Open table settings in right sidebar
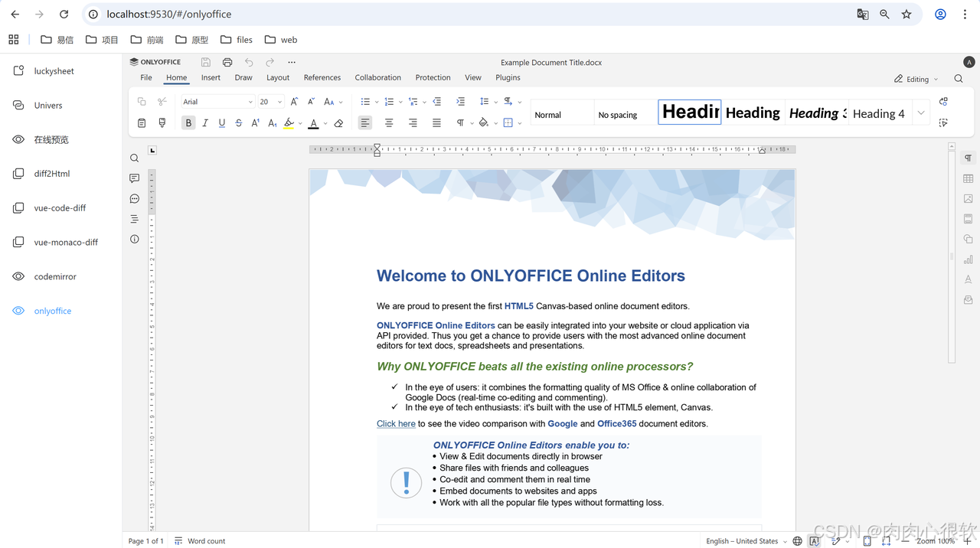Image resolution: width=980 pixels, height=548 pixels. coord(968,178)
